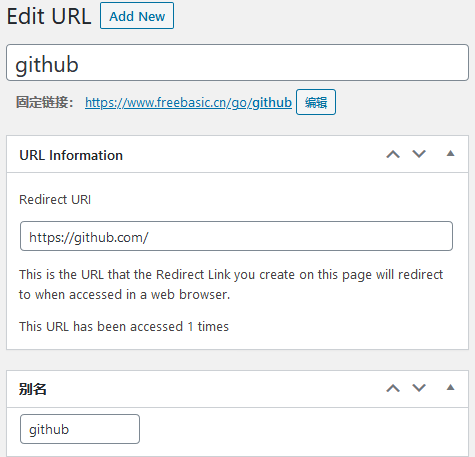Image resolution: width=475 pixels, height=457 pixels.
Task: Toggle panel via 别名 heading
Action: pyautogui.click(x=33, y=389)
